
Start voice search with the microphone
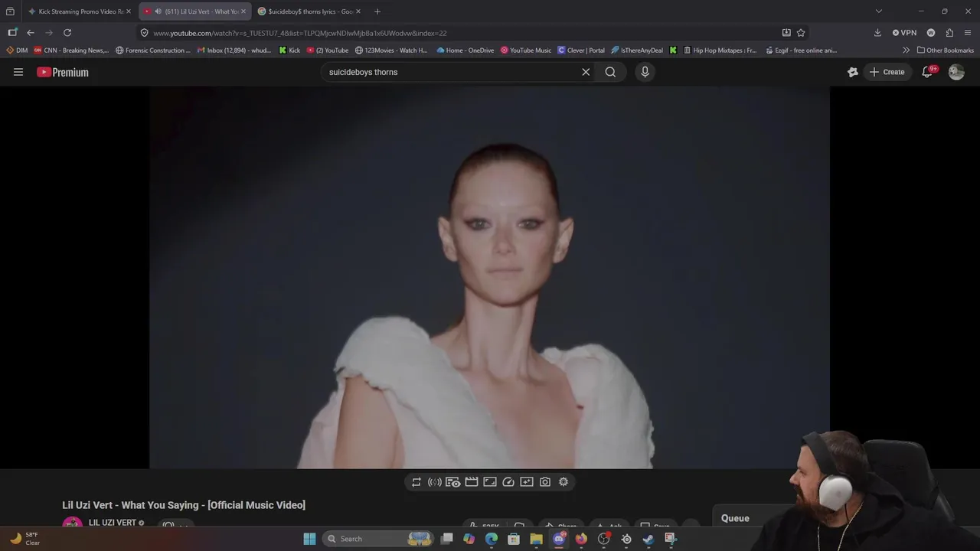tap(645, 72)
